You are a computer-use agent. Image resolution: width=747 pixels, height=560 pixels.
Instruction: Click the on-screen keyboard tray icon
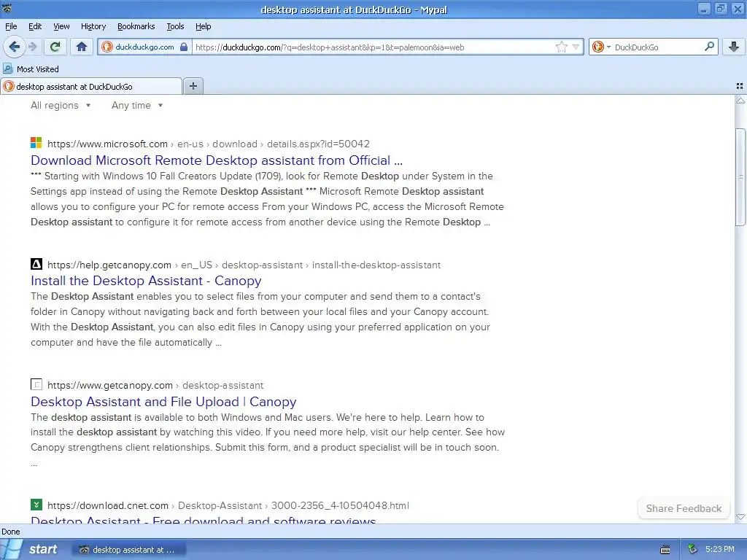tap(665, 550)
